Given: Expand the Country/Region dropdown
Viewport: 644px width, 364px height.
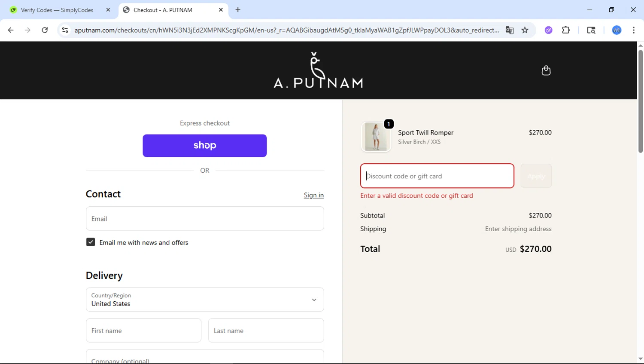Looking at the screenshot, I should pos(205,300).
